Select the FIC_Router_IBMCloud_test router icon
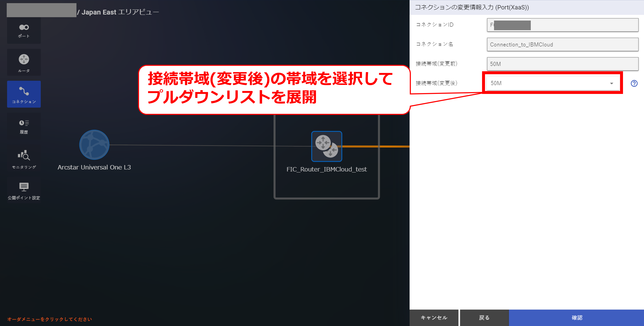644x326 pixels. click(326, 147)
